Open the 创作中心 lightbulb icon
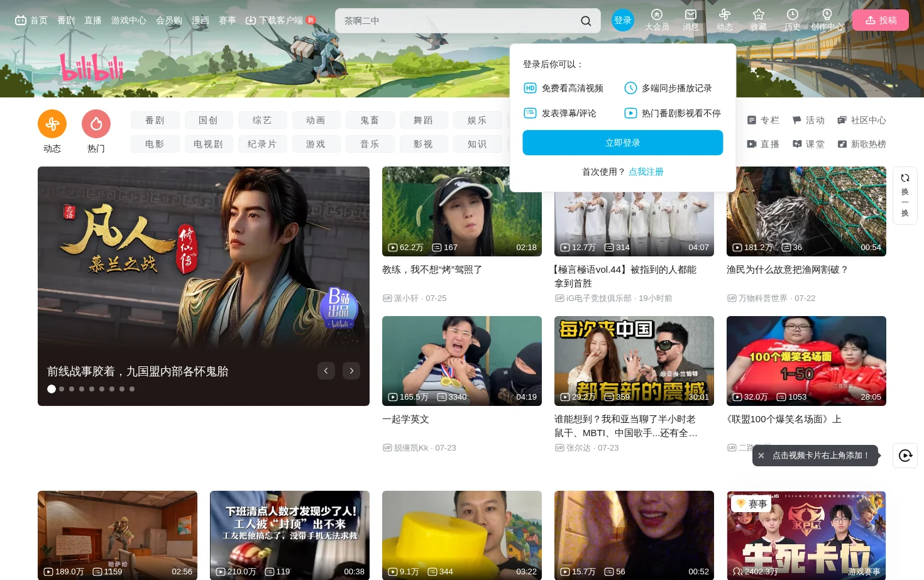 point(827,20)
